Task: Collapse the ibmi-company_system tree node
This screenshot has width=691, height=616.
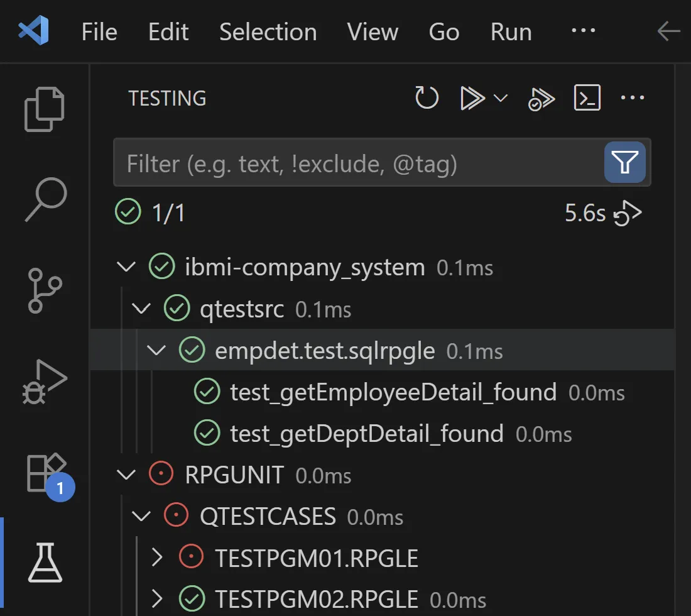Action: tap(126, 267)
